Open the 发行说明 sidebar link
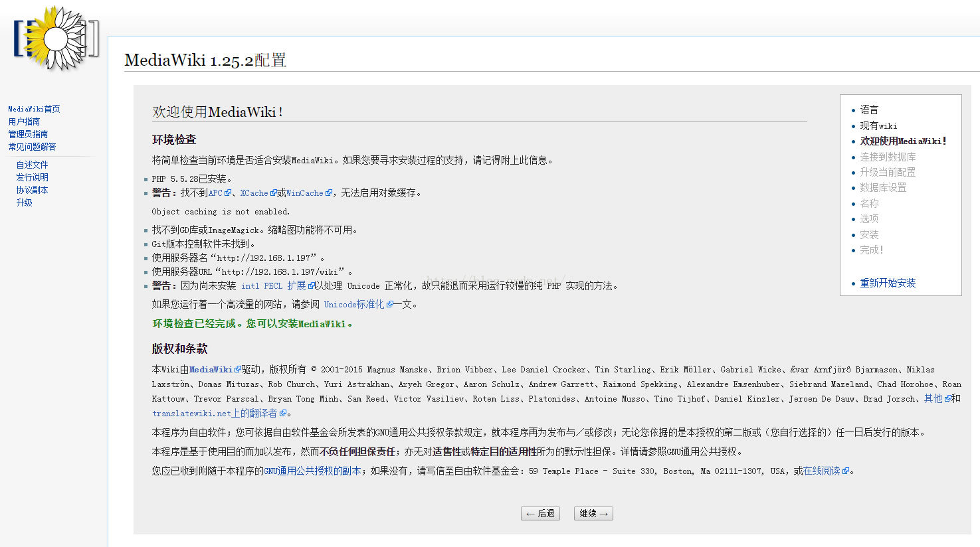980x547 pixels. click(x=32, y=177)
